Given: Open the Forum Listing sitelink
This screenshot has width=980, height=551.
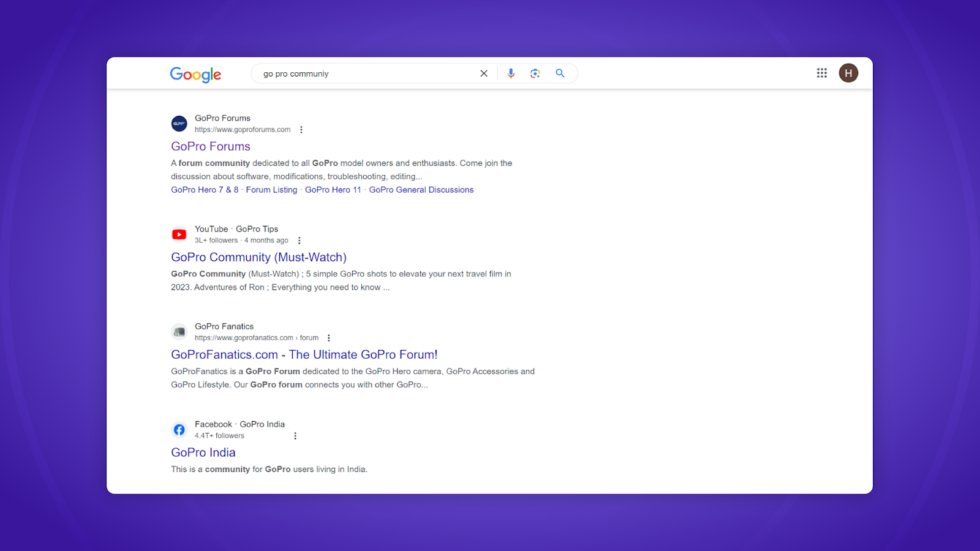Looking at the screenshot, I should pyautogui.click(x=271, y=190).
